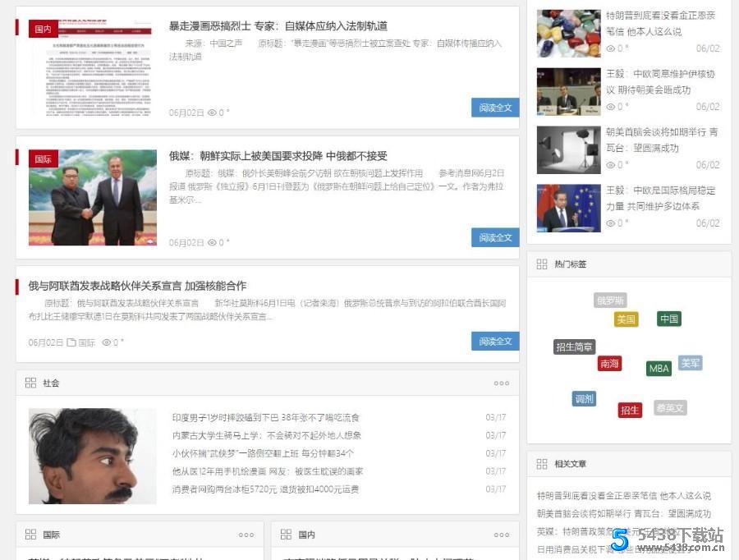
Task: Click the grid icon beside 热门标签 heading
Action: pyautogui.click(x=541, y=264)
